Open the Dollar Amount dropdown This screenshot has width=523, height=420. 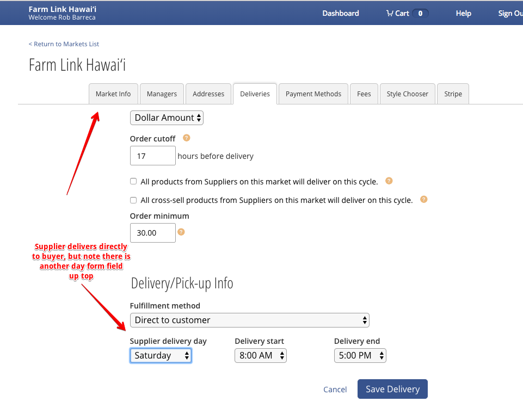(167, 118)
